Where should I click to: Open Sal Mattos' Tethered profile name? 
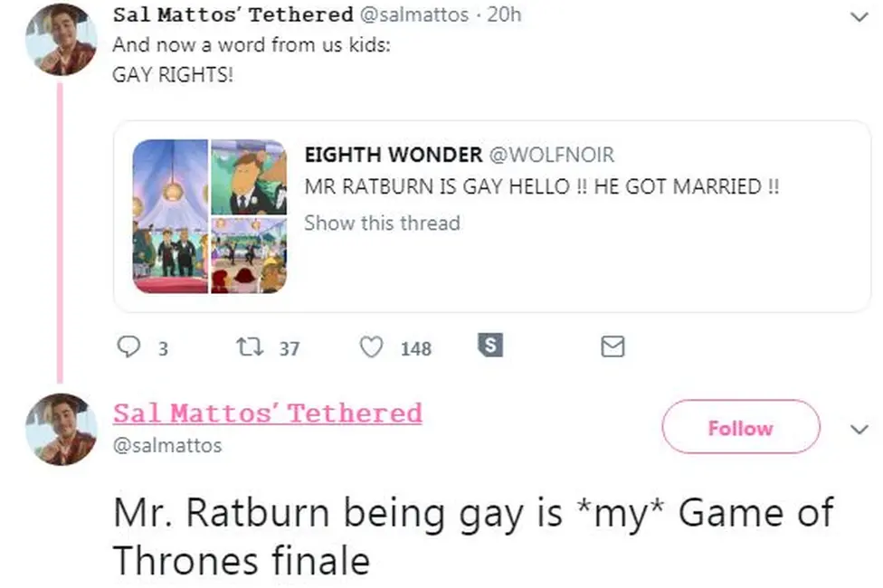click(266, 413)
